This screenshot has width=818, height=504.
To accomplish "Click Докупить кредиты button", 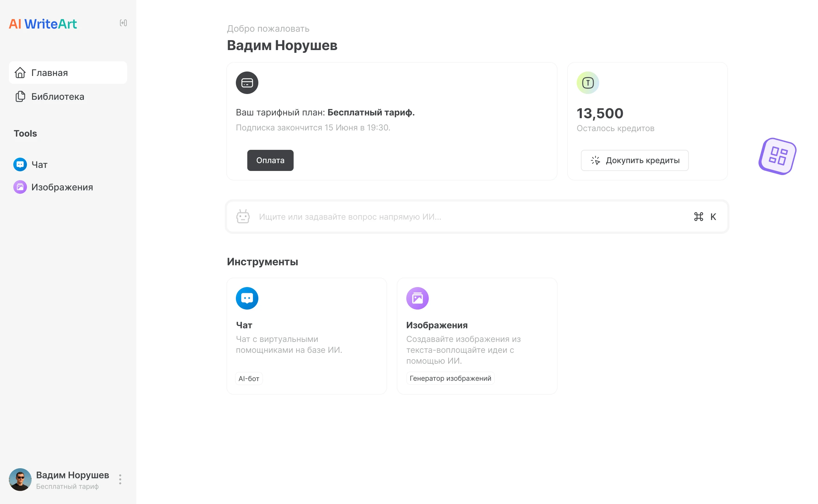I will (635, 160).
